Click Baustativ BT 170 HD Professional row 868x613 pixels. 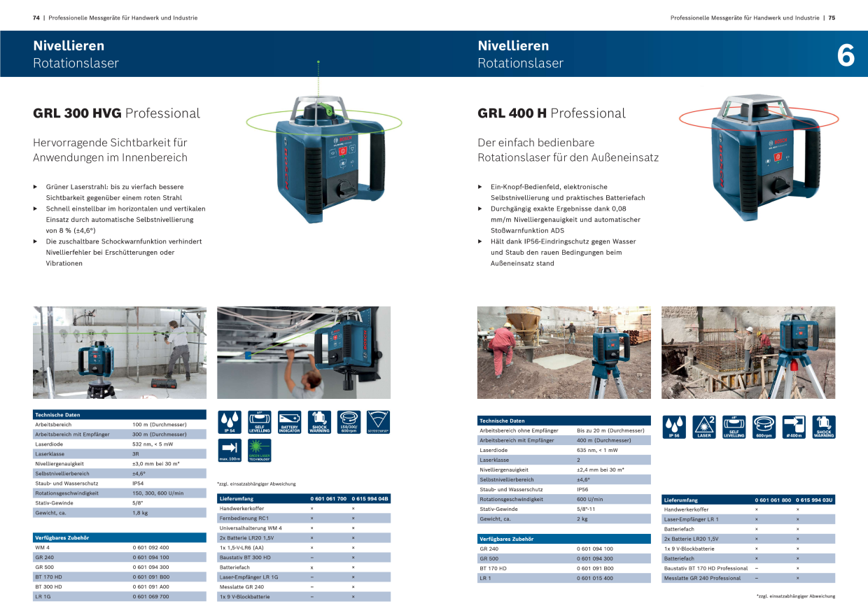(748, 568)
